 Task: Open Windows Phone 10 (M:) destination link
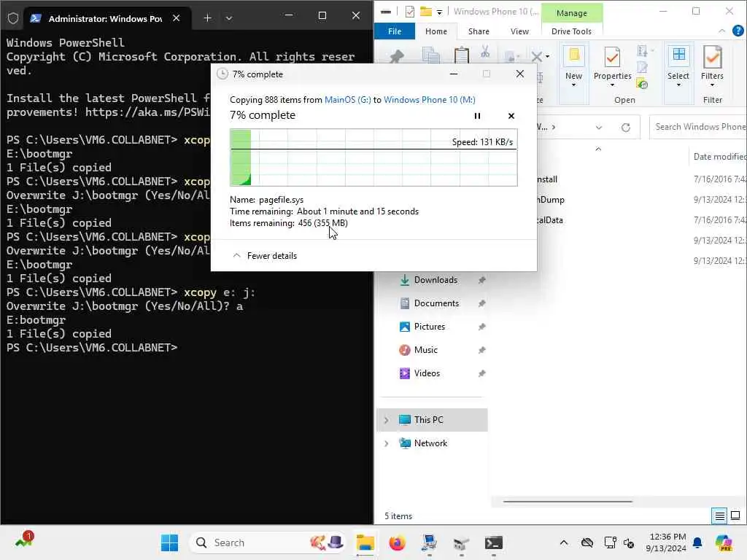(429, 99)
